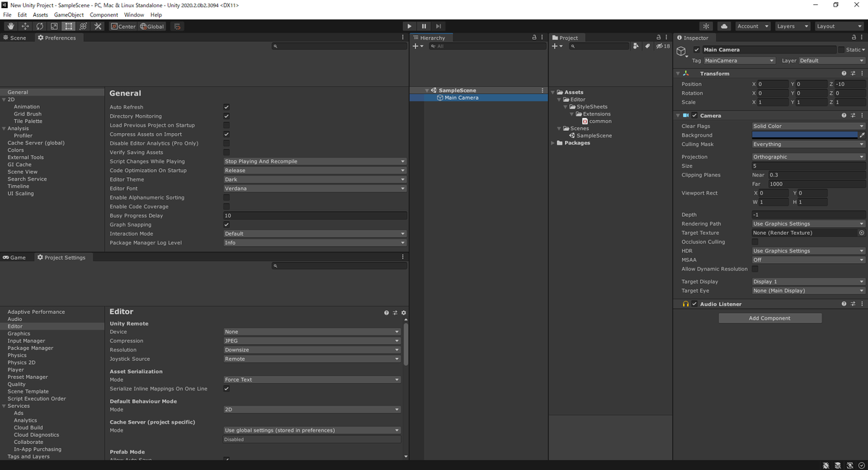Start Play mode with Play button
Image resolution: width=868 pixels, height=470 pixels.
pyautogui.click(x=409, y=26)
